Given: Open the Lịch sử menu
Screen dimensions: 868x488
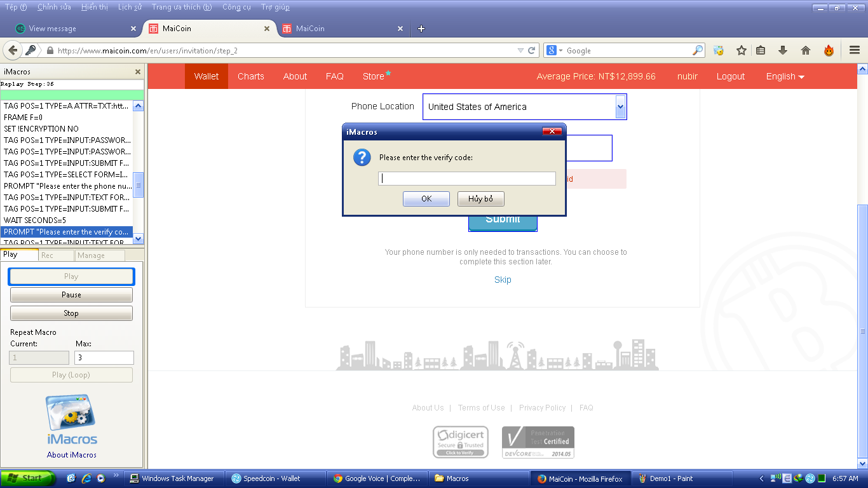Looking at the screenshot, I should pyautogui.click(x=130, y=7).
